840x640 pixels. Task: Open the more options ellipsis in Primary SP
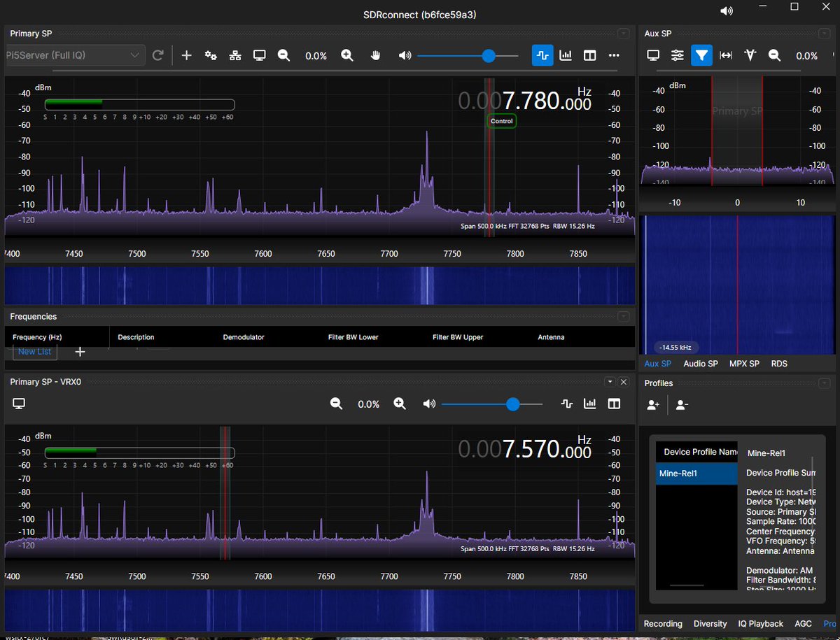[x=614, y=55]
